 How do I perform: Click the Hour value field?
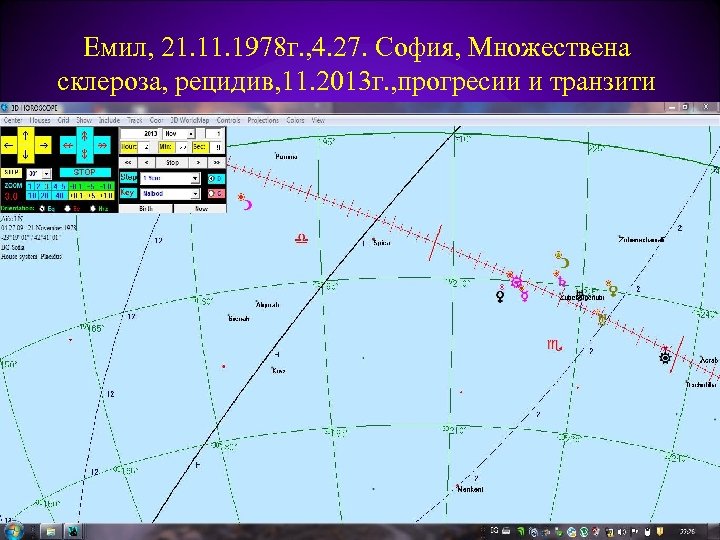144,147
